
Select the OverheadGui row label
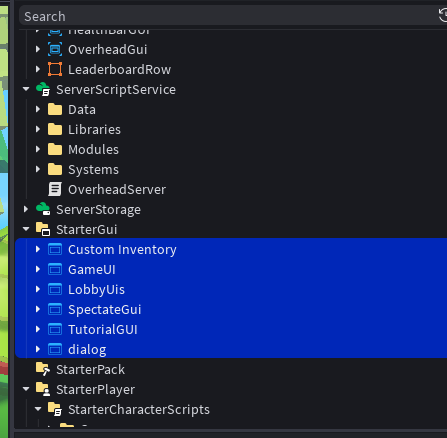107,50
